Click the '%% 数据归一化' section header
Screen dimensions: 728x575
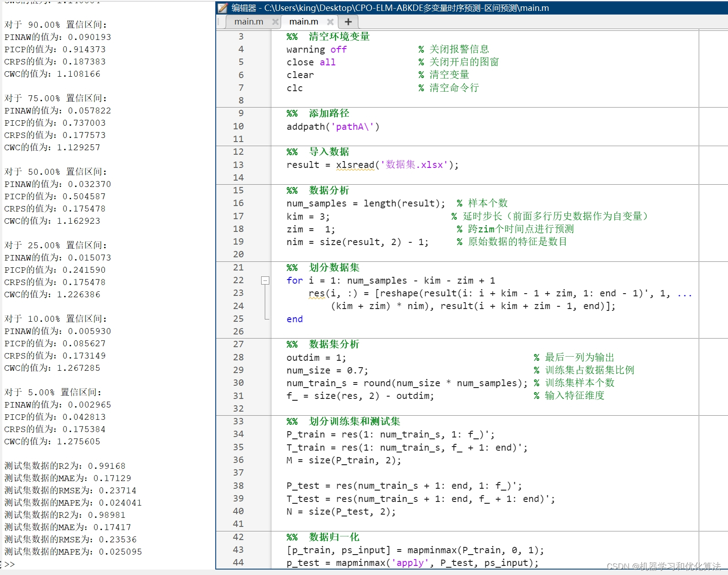[323, 537]
